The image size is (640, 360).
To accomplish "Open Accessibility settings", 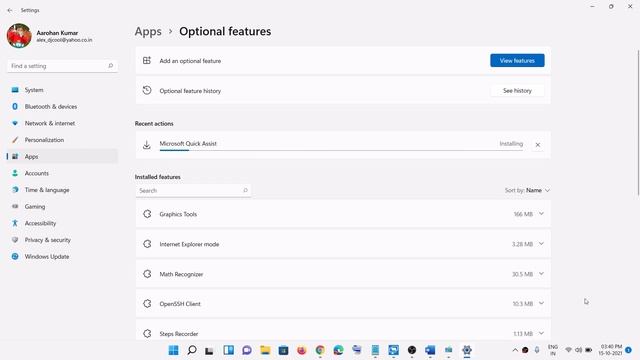I will [x=62, y=223].
